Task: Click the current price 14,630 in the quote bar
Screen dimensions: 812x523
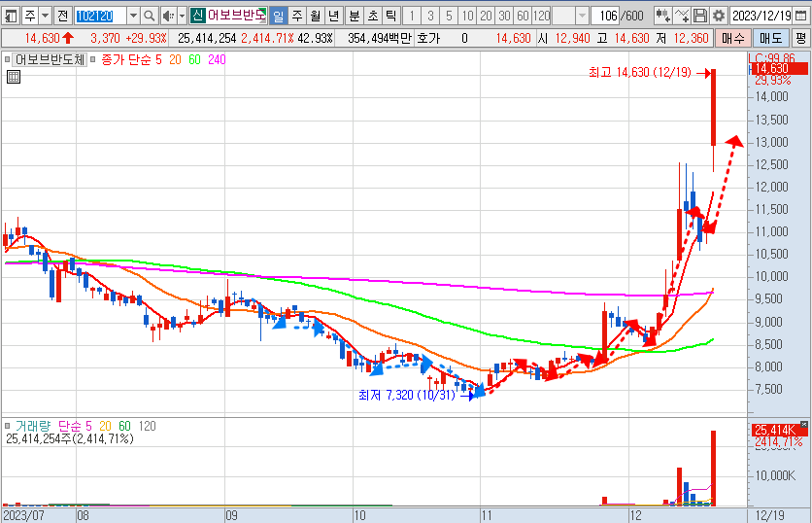Action: [43, 38]
